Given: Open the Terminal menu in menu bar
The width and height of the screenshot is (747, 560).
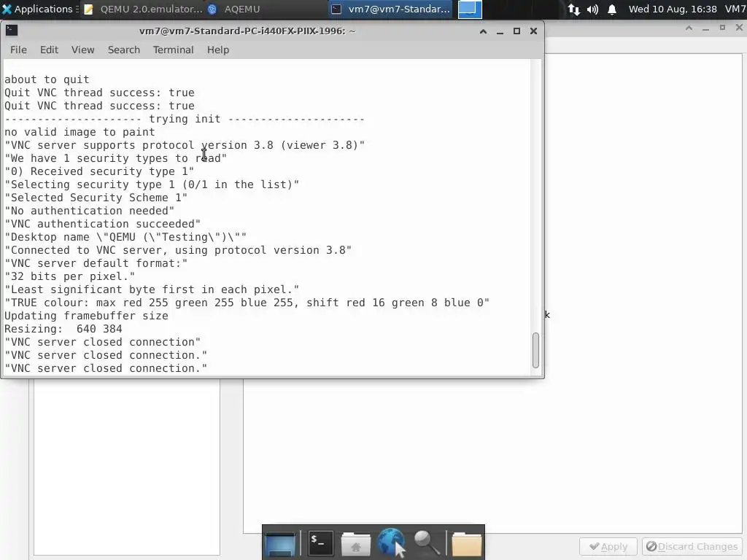Looking at the screenshot, I should 174,50.
